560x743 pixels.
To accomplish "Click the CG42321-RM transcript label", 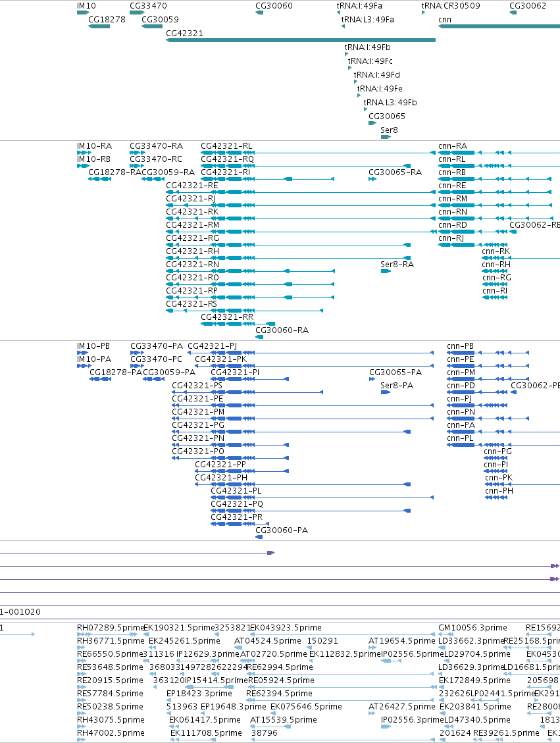I will pos(192,225).
